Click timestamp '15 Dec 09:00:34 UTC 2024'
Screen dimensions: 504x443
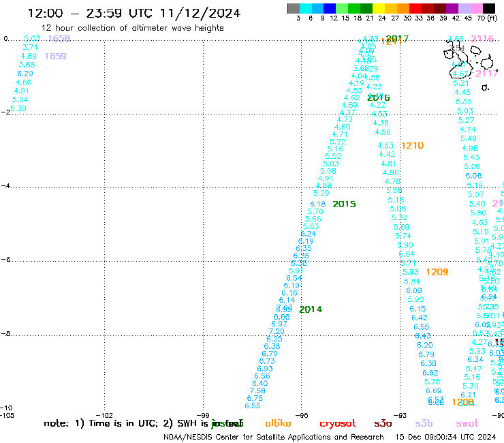(446, 437)
